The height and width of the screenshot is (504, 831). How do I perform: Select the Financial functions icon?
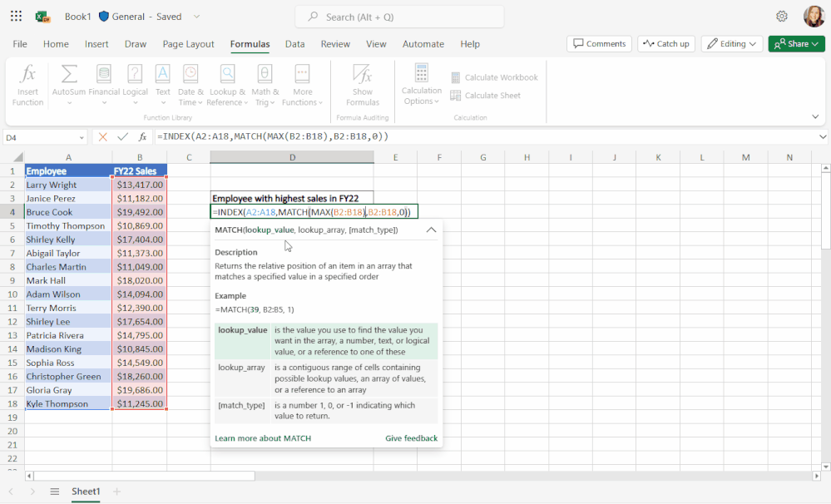click(104, 83)
